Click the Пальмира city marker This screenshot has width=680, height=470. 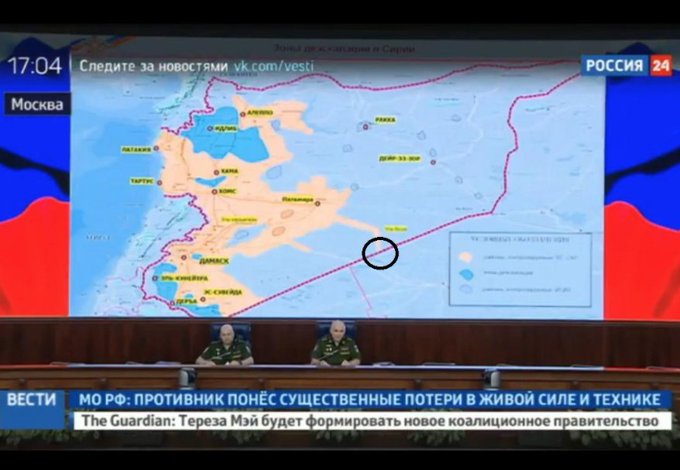[x=317, y=203]
